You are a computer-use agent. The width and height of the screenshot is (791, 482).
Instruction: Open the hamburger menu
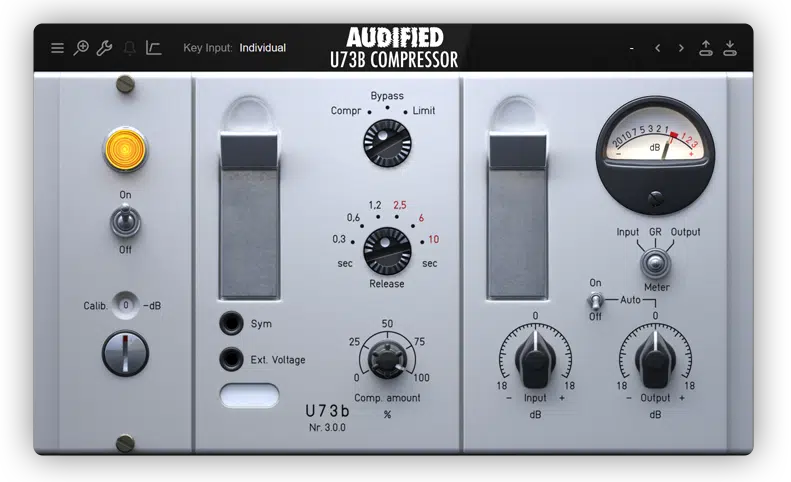[x=57, y=48]
